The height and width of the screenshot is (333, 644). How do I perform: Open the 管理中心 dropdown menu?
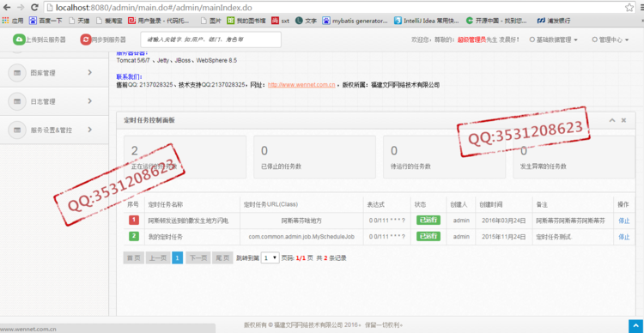tap(611, 39)
